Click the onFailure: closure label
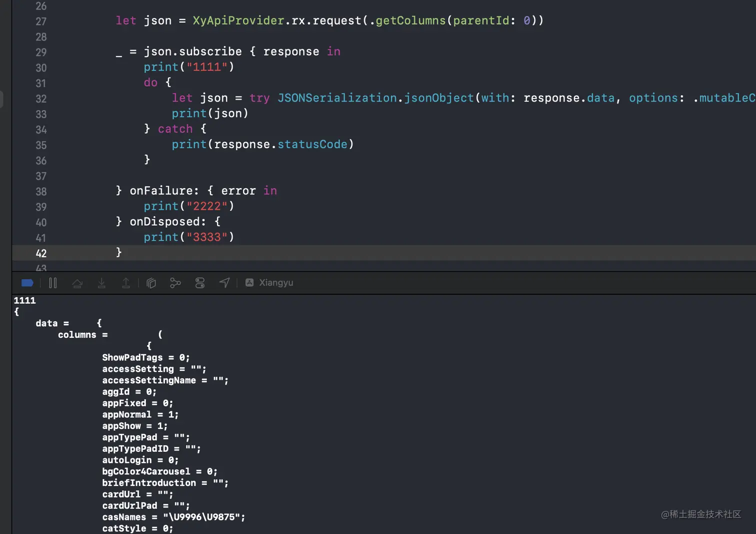Screen dimensions: 756x534 (x=164, y=191)
